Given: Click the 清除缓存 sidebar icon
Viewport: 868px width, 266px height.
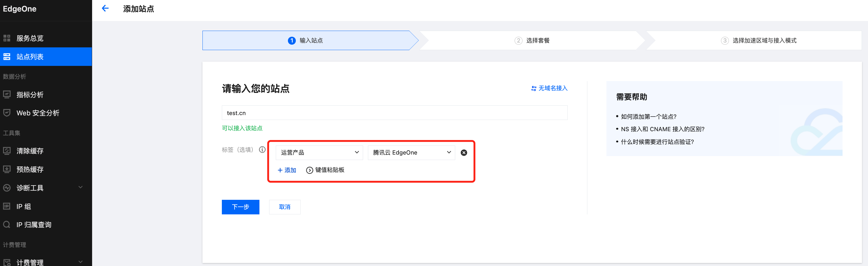Looking at the screenshot, I should [7, 151].
